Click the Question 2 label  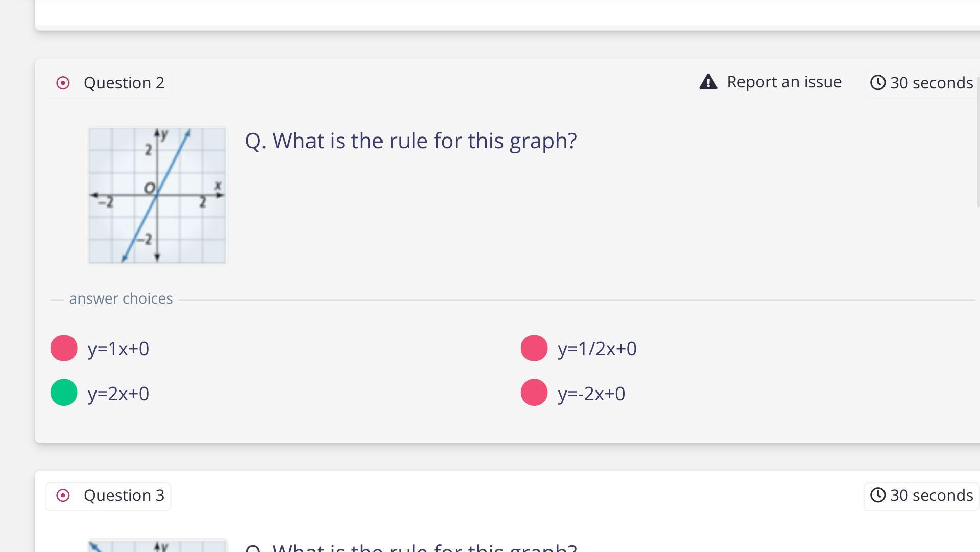[124, 83]
